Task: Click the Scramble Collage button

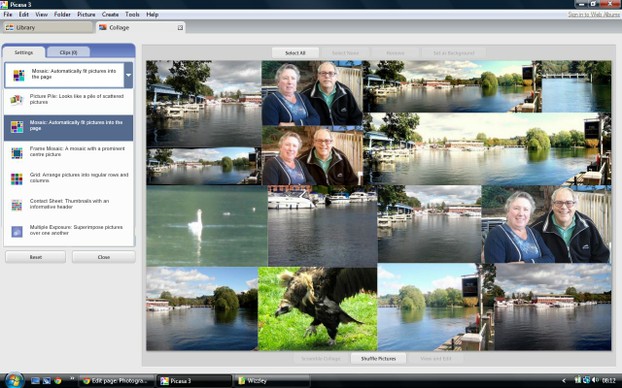Action: (321, 359)
